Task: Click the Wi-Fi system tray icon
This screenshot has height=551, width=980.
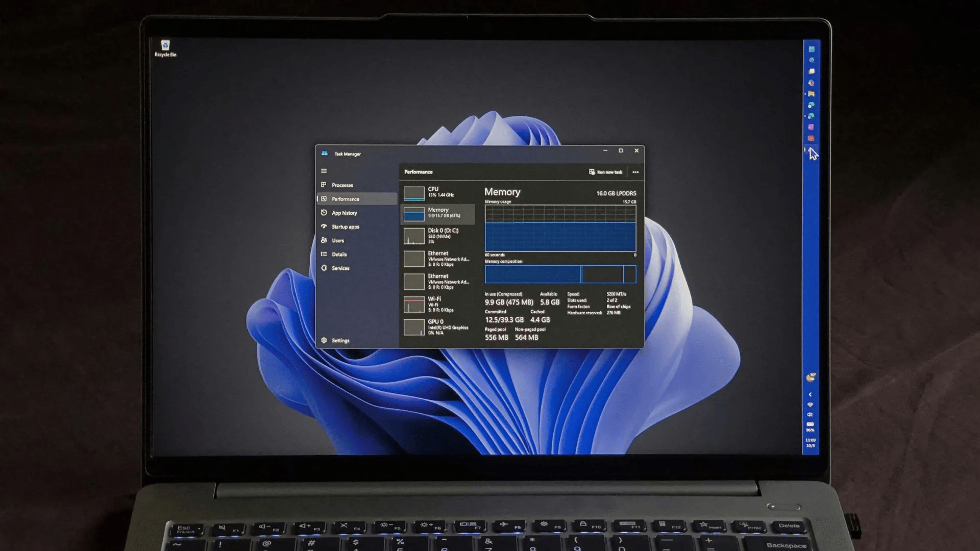Action: 810,405
